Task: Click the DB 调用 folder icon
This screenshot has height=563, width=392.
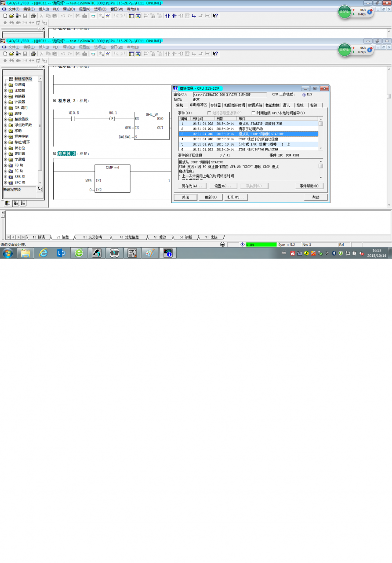Action: tap(11, 107)
